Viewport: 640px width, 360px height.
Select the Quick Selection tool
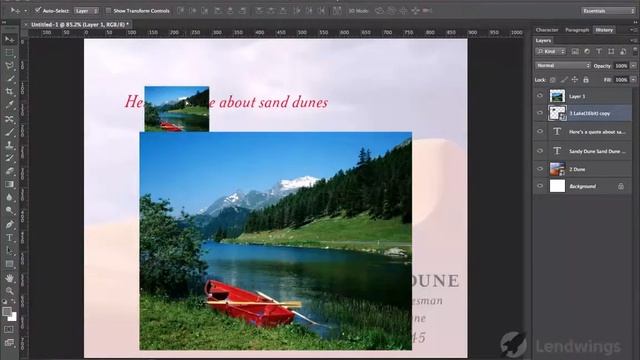9,79
